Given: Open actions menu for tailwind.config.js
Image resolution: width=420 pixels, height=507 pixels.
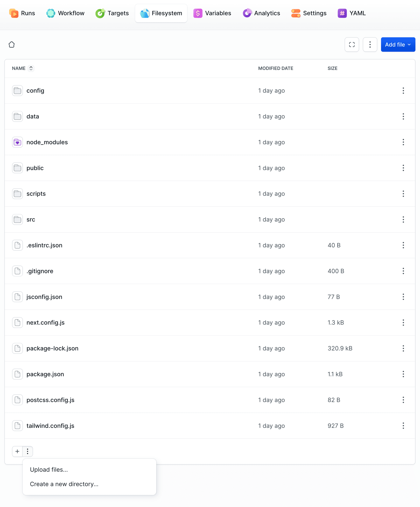Looking at the screenshot, I should click(403, 426).
